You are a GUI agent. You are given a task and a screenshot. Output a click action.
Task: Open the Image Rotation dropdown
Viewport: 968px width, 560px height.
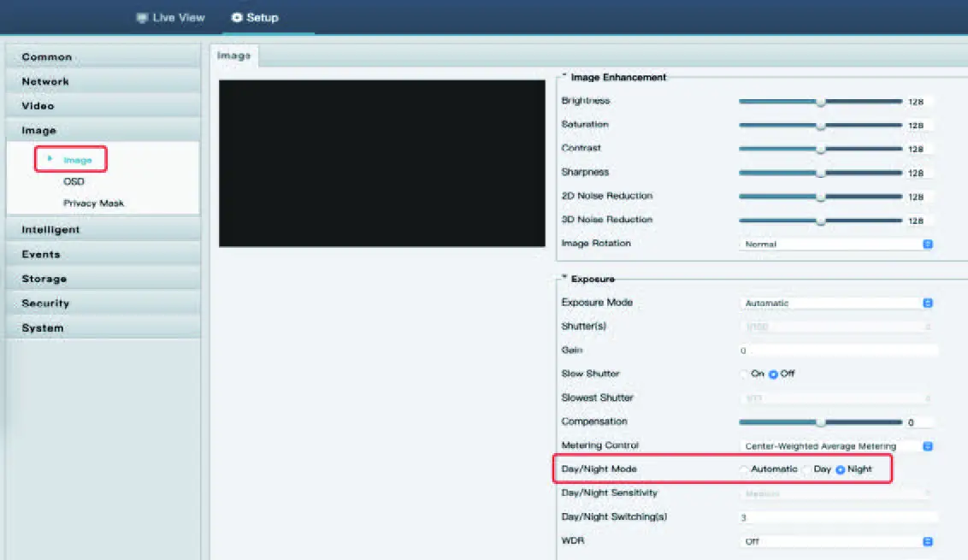(836, 245)
